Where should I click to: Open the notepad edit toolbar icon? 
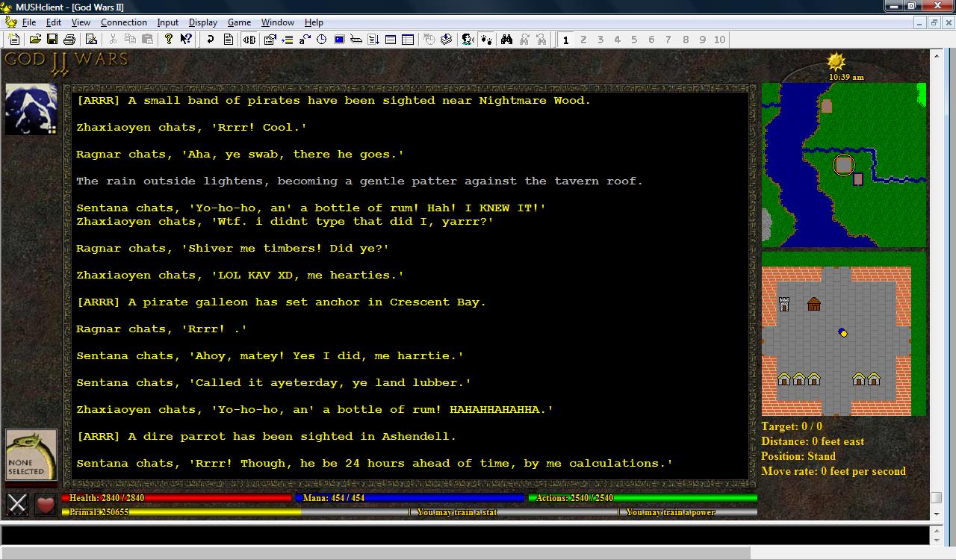91,40
